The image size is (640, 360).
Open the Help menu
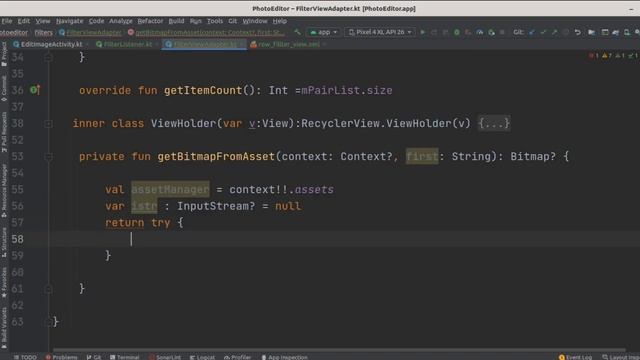click(x=280, y=21)
